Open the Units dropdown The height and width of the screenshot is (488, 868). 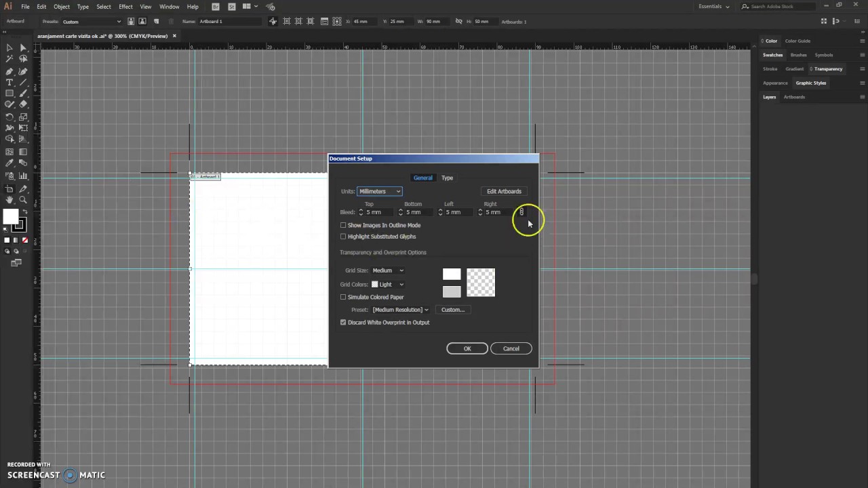pos(378,191)
